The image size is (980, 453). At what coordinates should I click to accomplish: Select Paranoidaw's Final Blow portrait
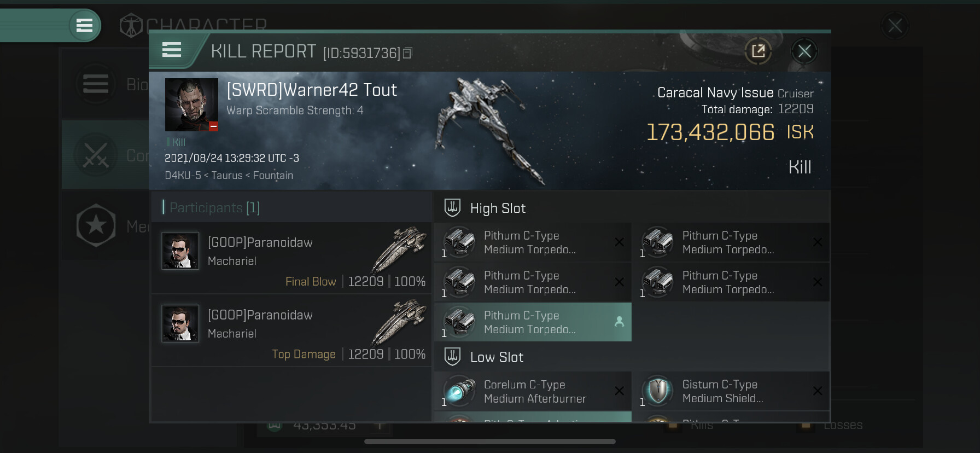click(180, 251)
